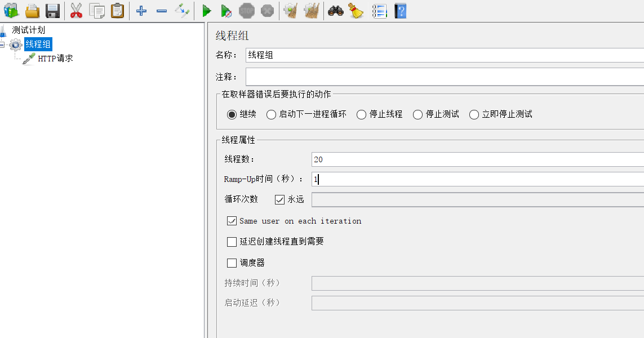The image size is (644, 338).
Task: Click the 启动延迟（秒） field
Action: coord(478,303)
